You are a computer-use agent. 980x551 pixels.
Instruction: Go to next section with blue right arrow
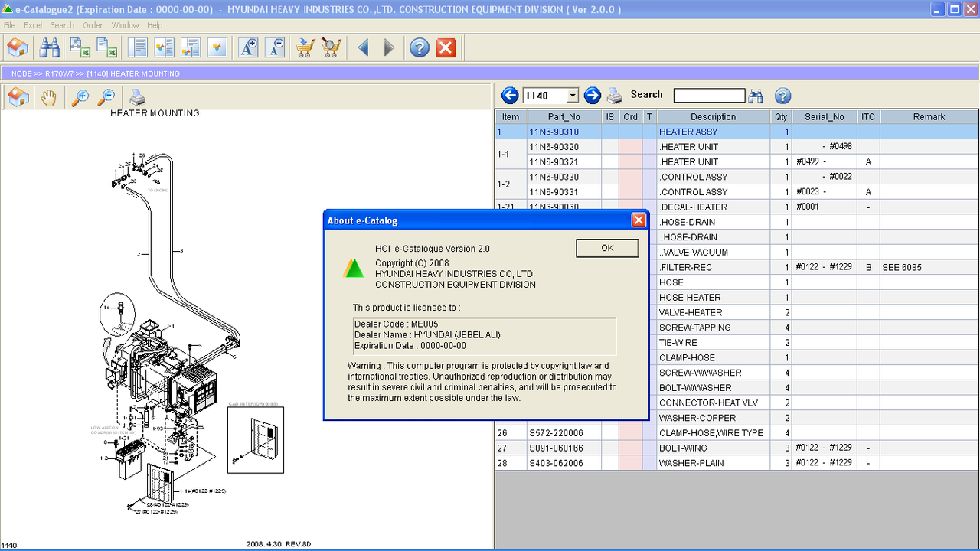pyautogui.click(x=592, y=96)
